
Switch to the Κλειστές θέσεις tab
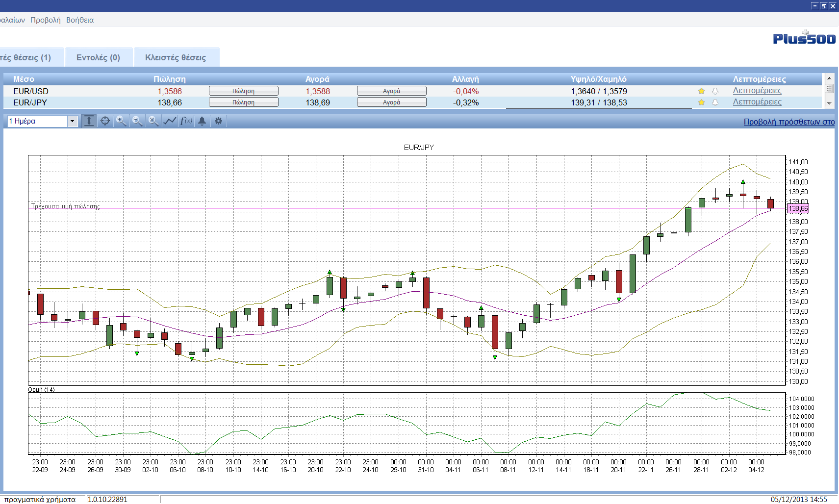click(x=176, y=57)
